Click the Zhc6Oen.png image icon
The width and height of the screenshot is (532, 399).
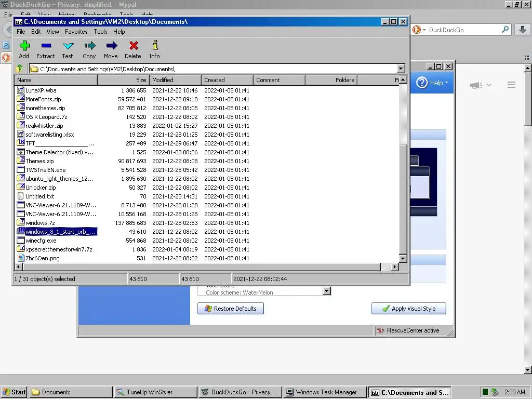[x=21, y=258]
